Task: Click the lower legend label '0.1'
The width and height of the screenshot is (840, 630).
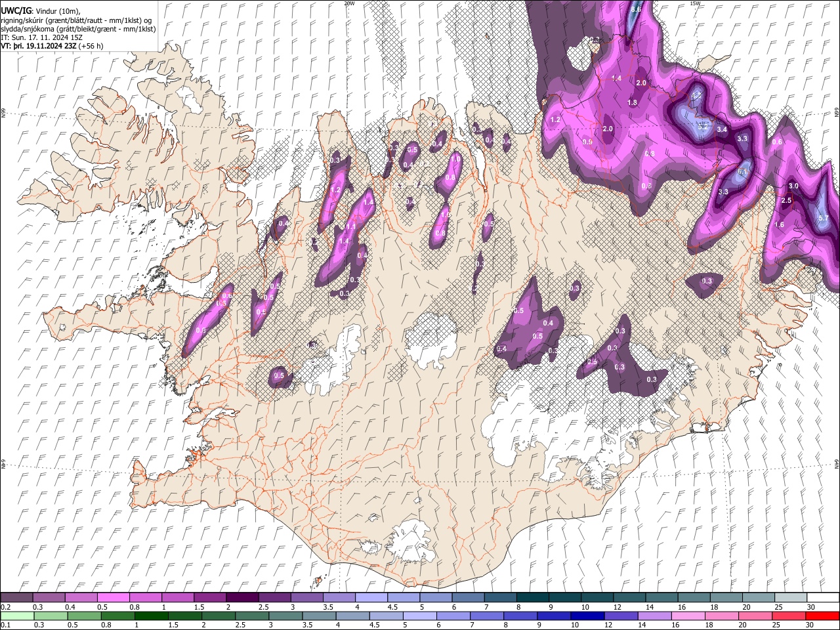Action: [6, 625]
